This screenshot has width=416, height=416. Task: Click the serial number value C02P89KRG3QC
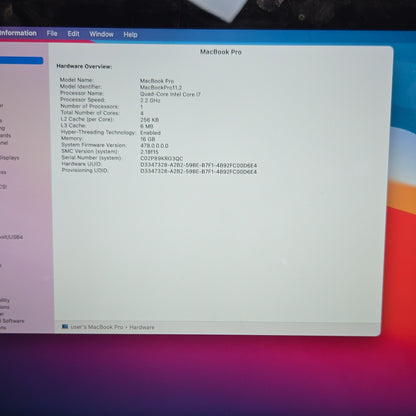tap(162, 159)
